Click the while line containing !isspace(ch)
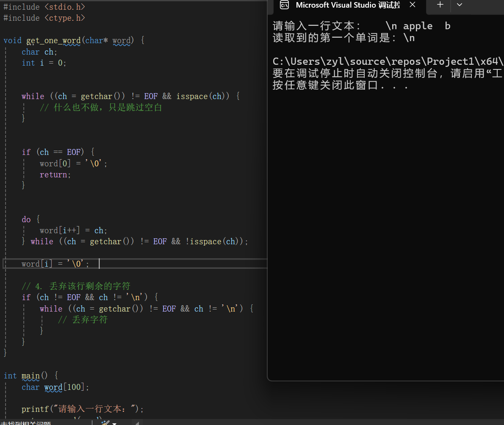504x425 pixels. click(x=135, y=242)
